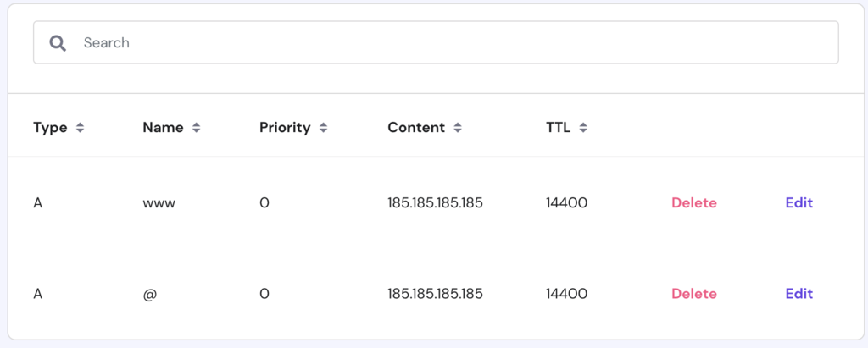Select the www name cell
The image size is (868, 348).
click(x=159, y=203)
